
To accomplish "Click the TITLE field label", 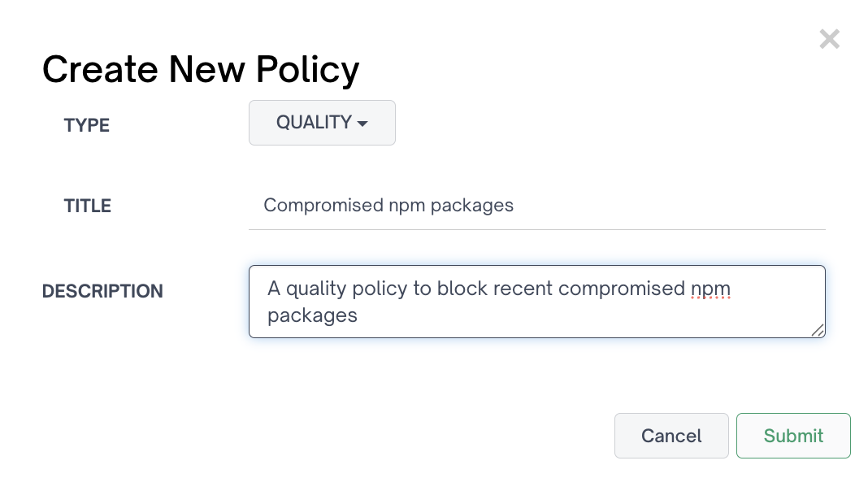I will [87, 206].
